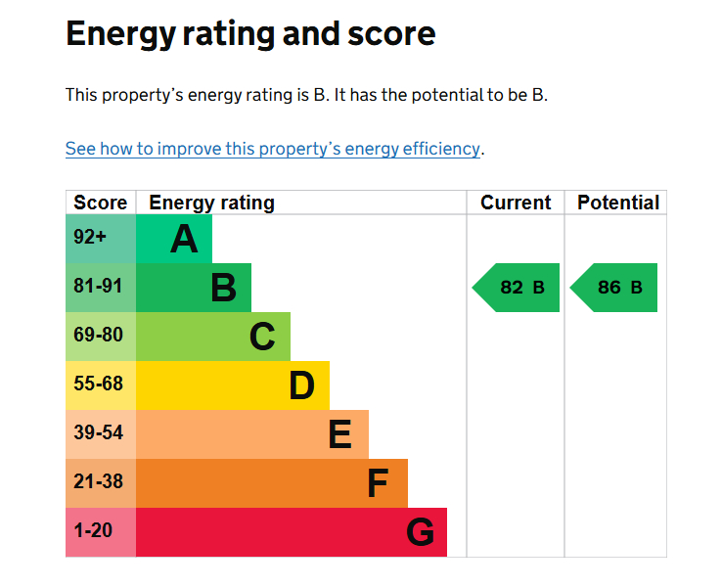Select the dark orange F rating bar
This screenshot has height=588, width=721.
(x=272, y=483)
